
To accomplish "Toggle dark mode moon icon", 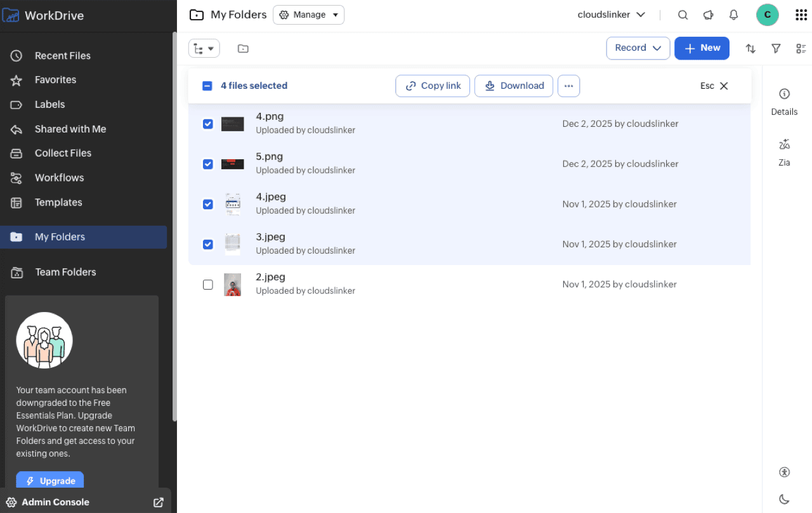I will tap(784, 499).
